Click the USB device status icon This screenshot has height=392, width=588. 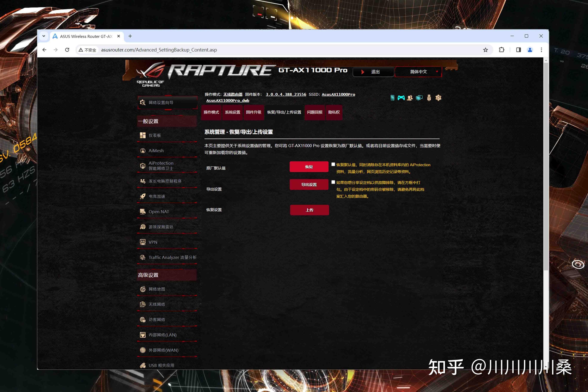coord(429,98)
